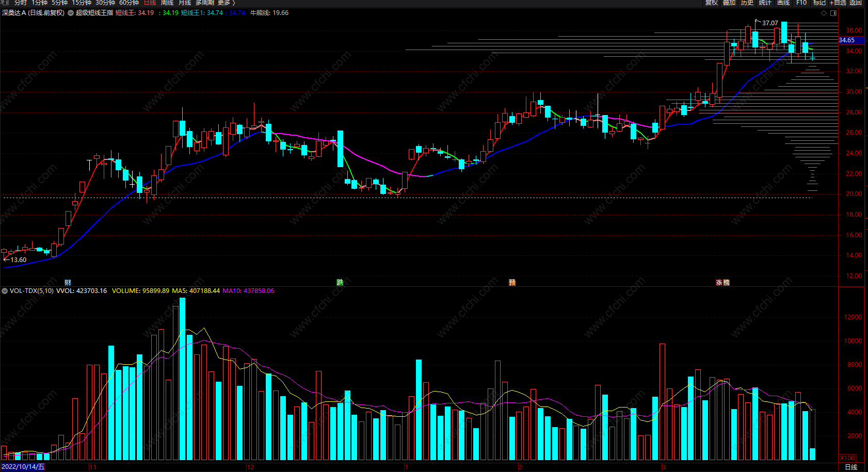Image resolution: width=868 pixels, height=472 pixels.
Task: Click the month 11 marker on time axis
Action: click(93, 467)
